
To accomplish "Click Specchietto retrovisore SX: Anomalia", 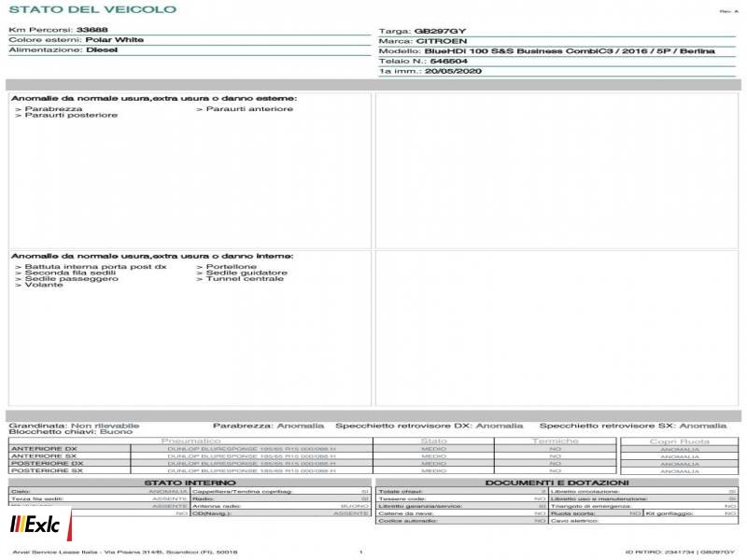I will pos(633,426).
